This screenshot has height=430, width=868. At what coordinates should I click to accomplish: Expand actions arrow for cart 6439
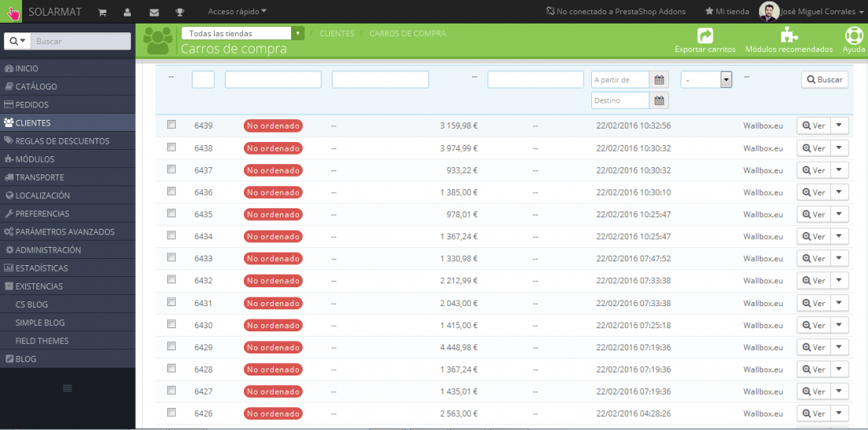[x=840, y=125]
